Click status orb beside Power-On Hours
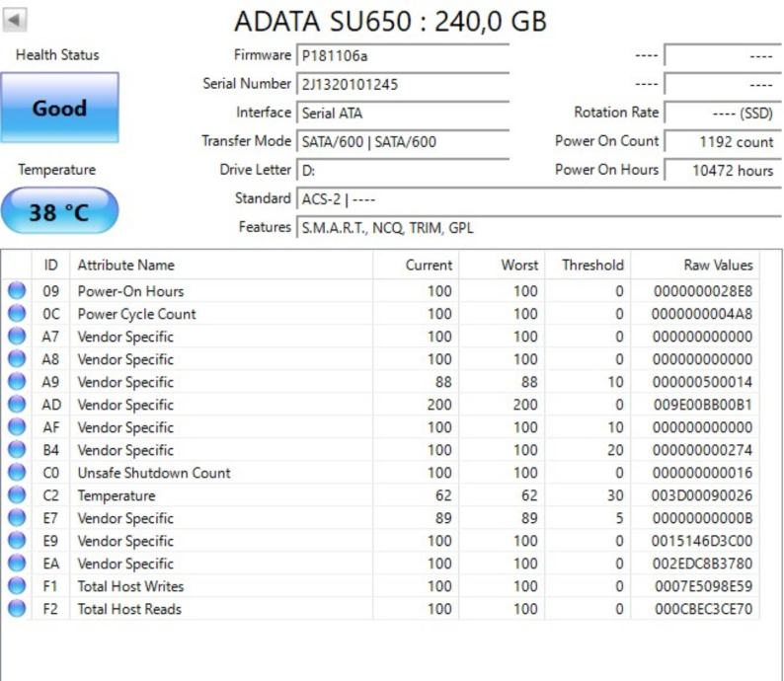 [x=17, y=291]
